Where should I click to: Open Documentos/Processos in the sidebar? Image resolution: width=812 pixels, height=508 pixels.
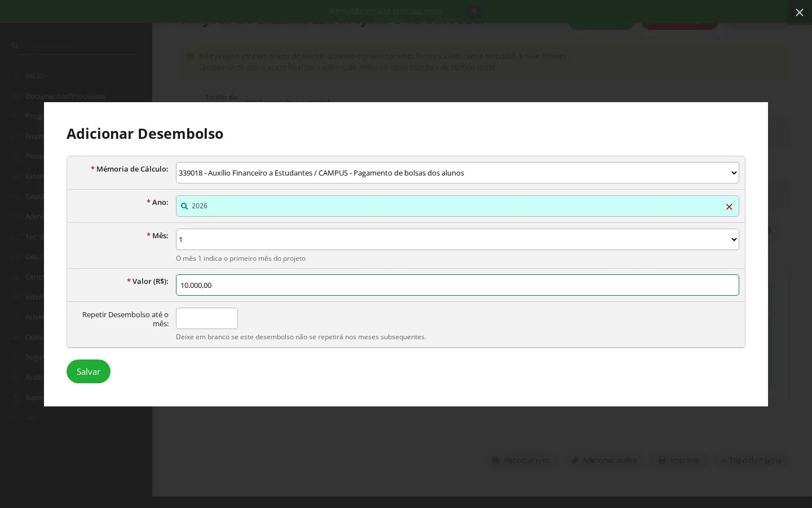pyautogui.click(x=65, y=96)
